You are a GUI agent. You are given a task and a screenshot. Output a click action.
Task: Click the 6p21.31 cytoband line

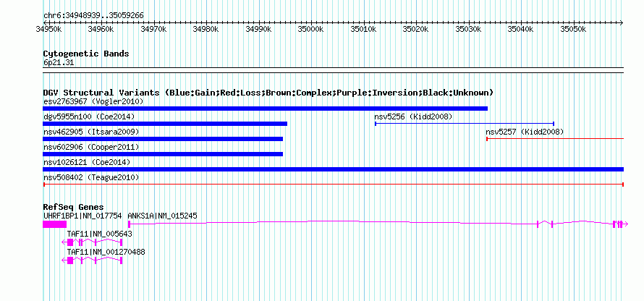pos(334,70)
